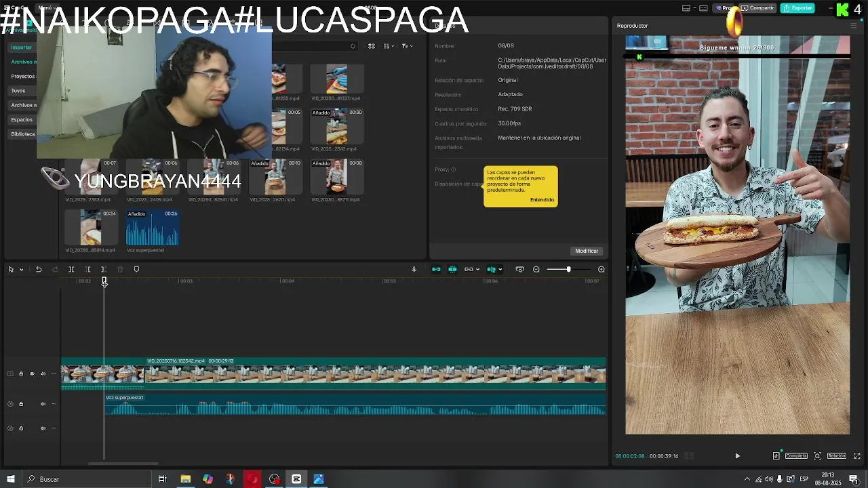Click the Compartir button

(x=758, y=8)
